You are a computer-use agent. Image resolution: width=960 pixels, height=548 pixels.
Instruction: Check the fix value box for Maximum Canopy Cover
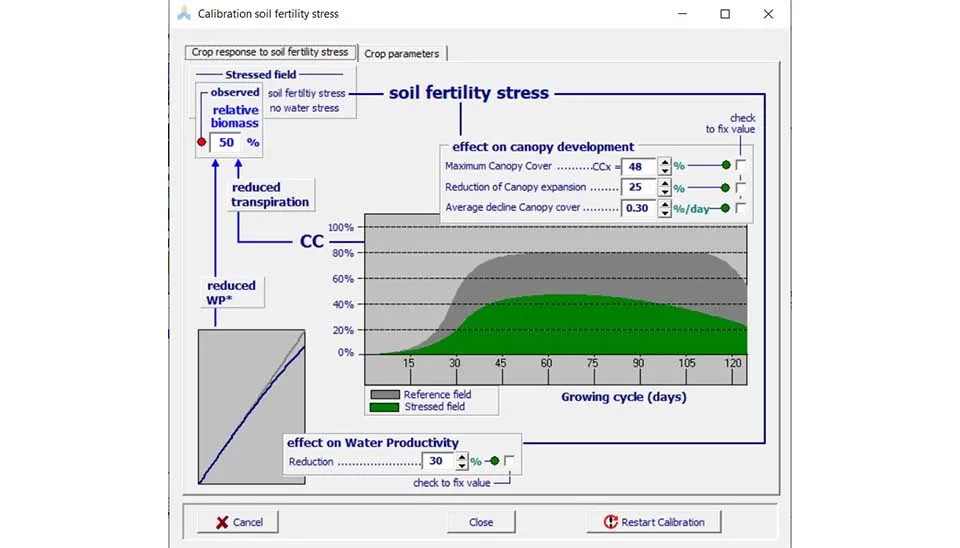click(x=741, y=166)
